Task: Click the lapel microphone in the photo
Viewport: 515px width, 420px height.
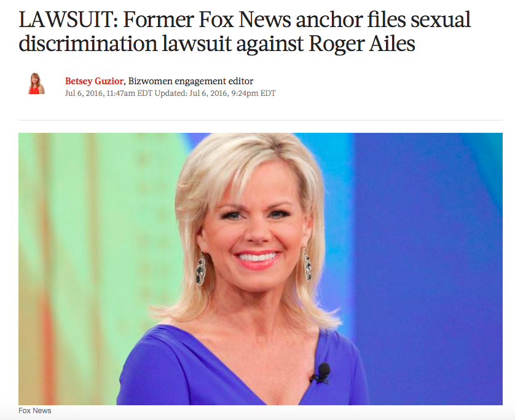Action: coord(321,373)
